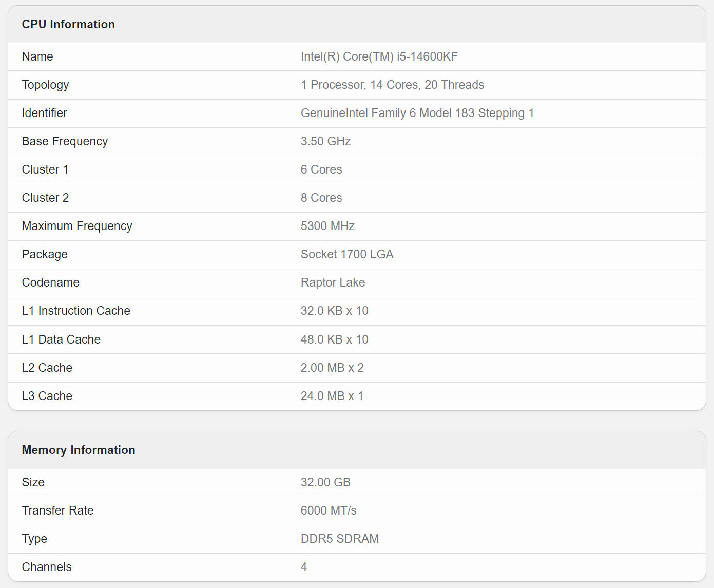Click the Base Frequency label
The height and width of the screenshot is (588, 714).
(x=65, y=141)
